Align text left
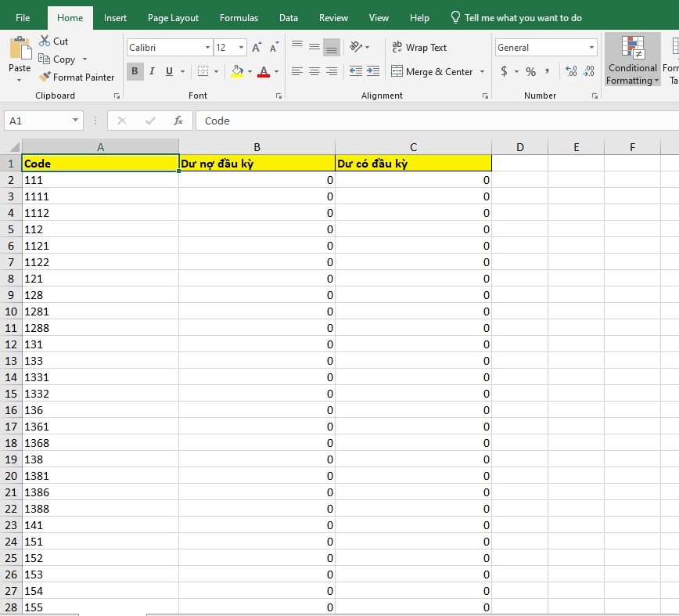The width and height of the screenshot is (679, 616). tap(297, 71)
